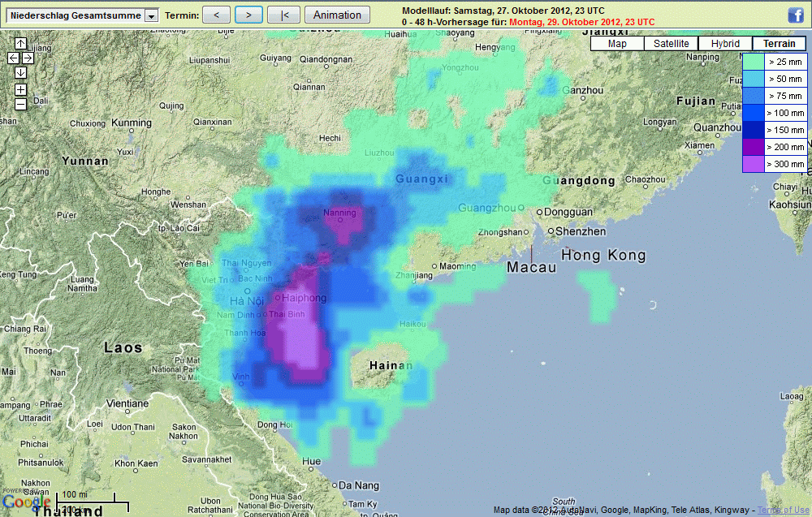
Task: Click the Thanh Hoa city label
Action: pyautogui.click(x=244, y=333)
